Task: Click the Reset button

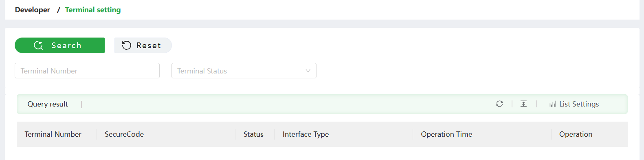Action: 143,45
